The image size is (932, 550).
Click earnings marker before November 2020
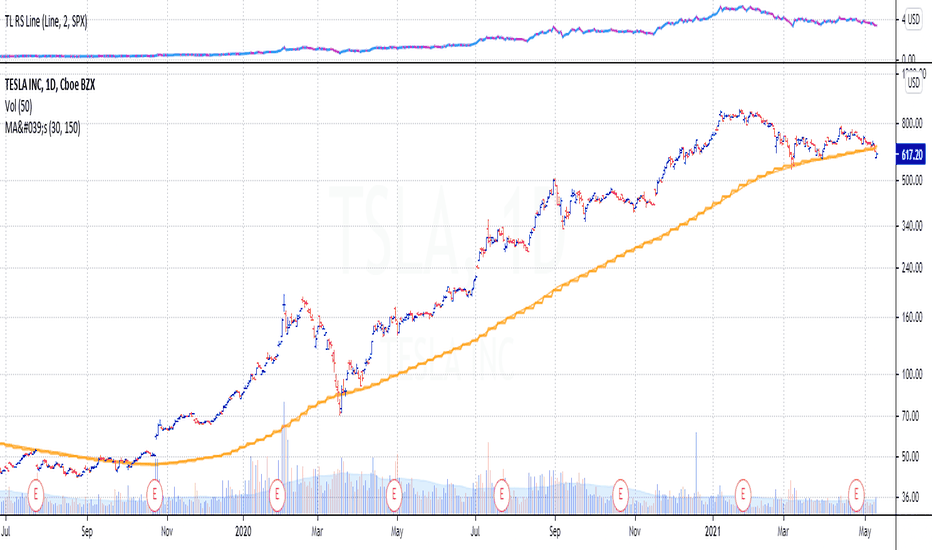[x=620, y=495]
